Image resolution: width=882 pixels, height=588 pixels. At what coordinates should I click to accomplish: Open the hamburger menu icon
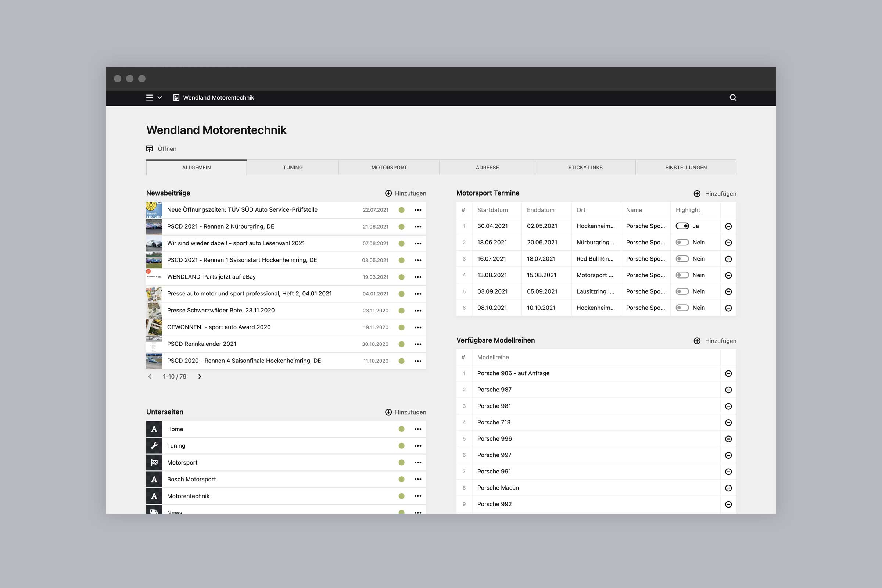pos(149,97)
